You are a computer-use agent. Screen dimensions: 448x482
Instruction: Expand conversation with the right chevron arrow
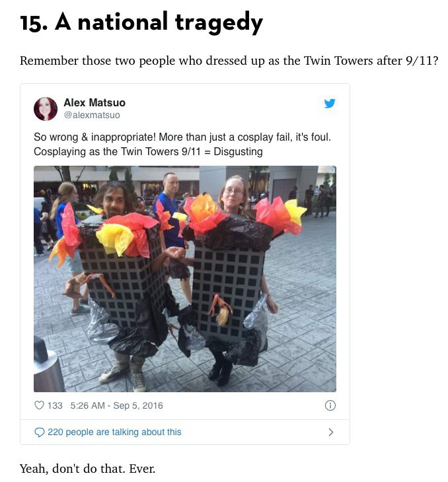pyautogui.click(x=331, y=432)
